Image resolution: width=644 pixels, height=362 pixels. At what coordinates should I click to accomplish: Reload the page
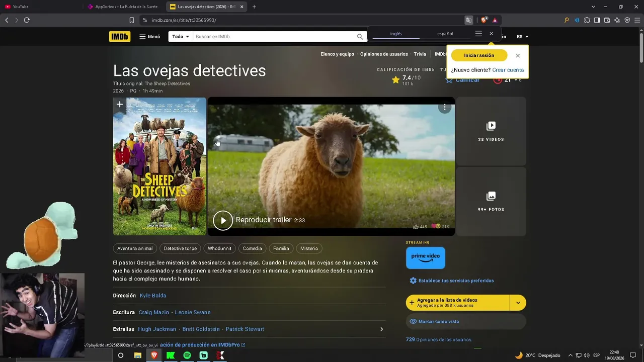click(27, 20)
